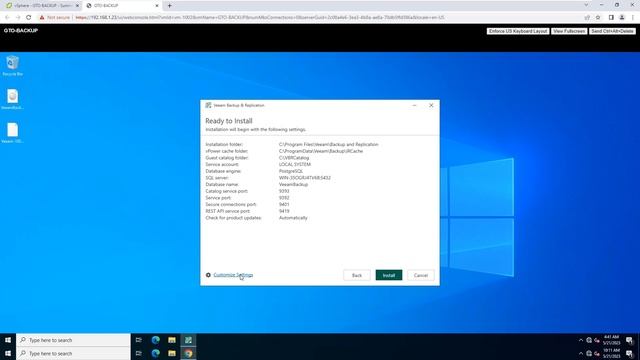
Task: Click the C:\VBRCatalog guest catalog path
Action: tap(294, 158)
